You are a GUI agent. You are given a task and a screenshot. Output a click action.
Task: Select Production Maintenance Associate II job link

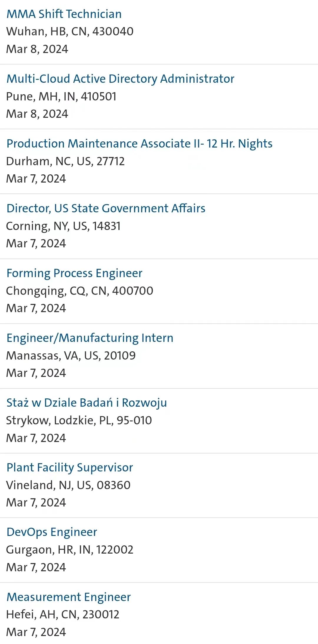139,144
